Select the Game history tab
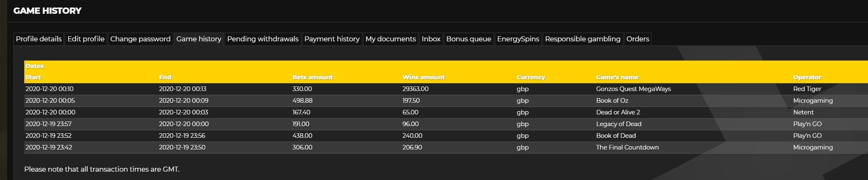 click(199, 39)
